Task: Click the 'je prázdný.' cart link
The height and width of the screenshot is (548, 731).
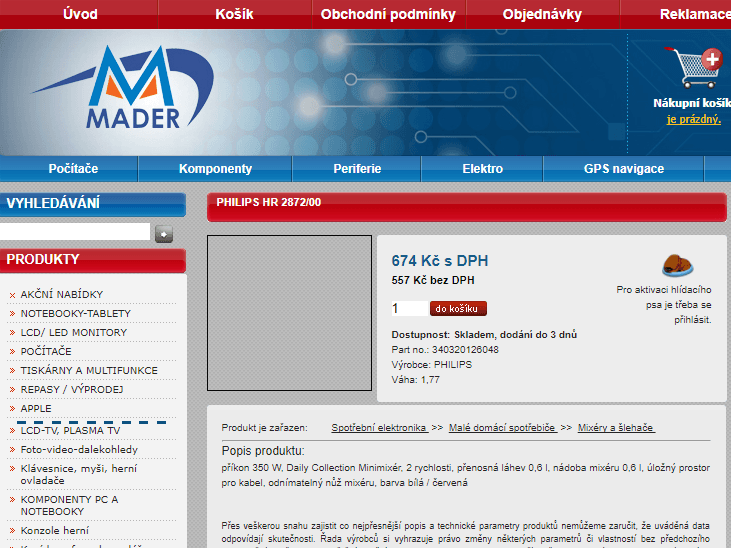Action: tap(693, 119)
